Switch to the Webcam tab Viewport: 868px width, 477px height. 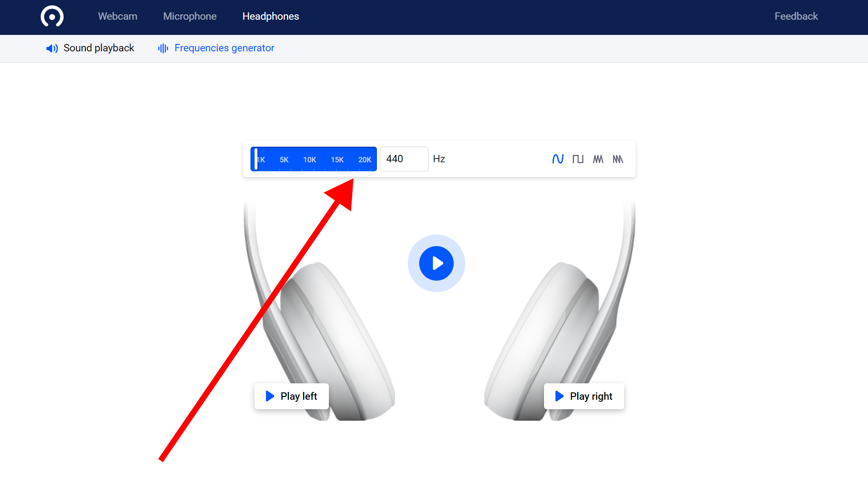click(117, 16)
